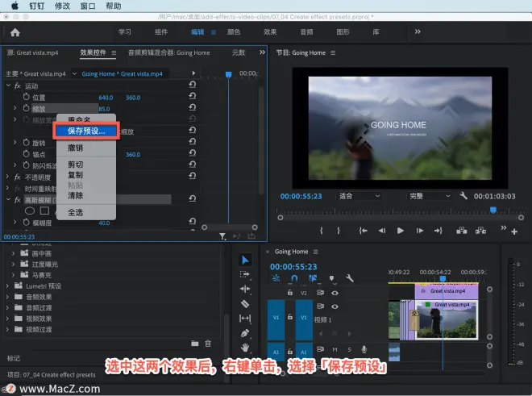Viewport: 532px width, 396px height.
Task: Expand the Opacity effect
Action: coord(8,177)
